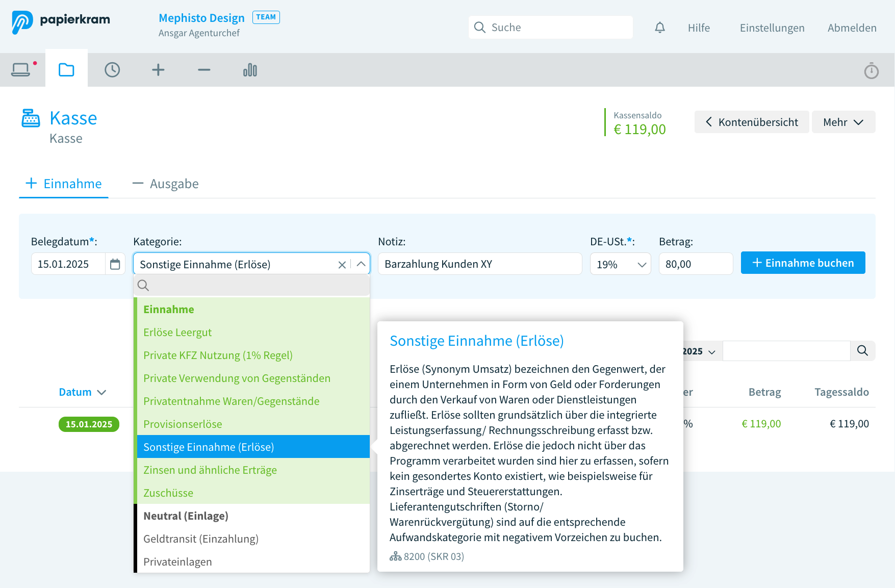Click Einnahme buchen button

(803, 263)
